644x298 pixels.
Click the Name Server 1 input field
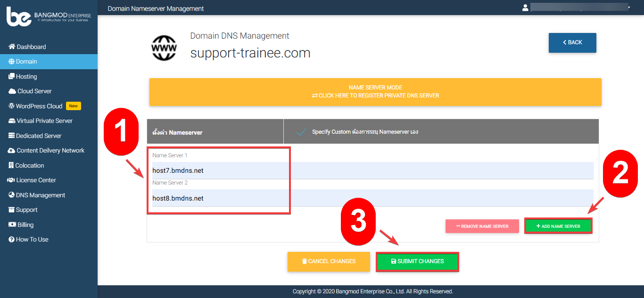point(372,170)
